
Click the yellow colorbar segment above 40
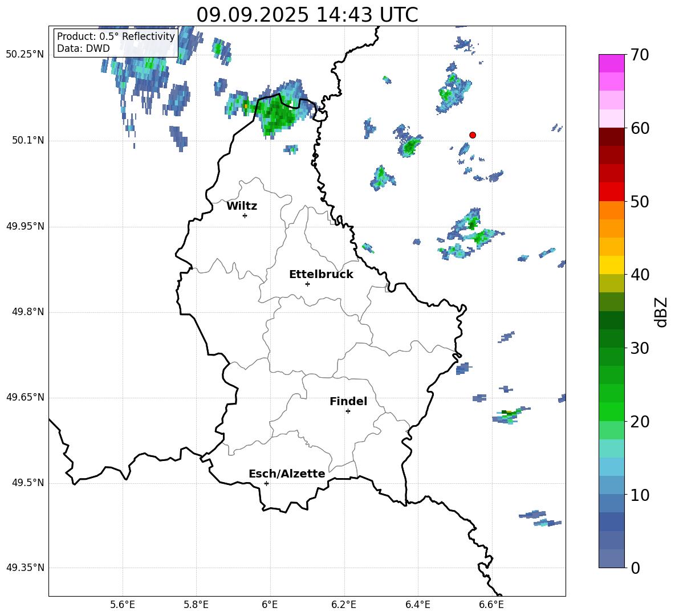pos(611,265)
